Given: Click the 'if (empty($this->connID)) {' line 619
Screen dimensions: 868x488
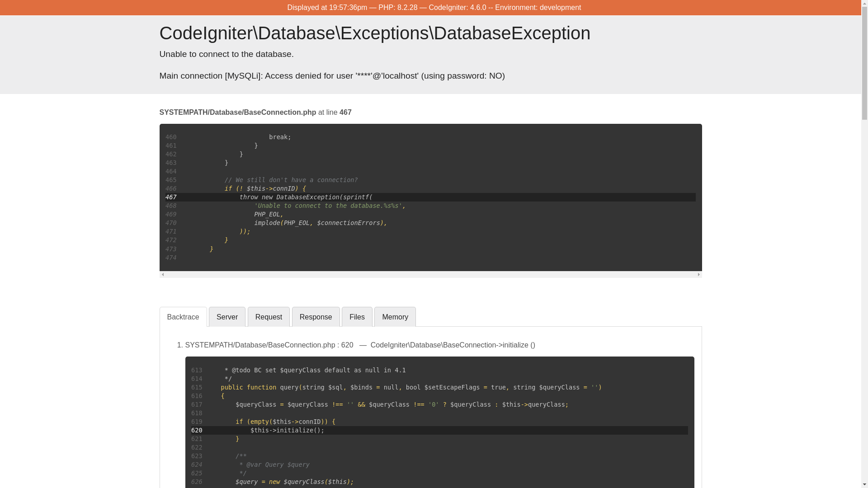Looking at the screenshot, I should (285, 422).
